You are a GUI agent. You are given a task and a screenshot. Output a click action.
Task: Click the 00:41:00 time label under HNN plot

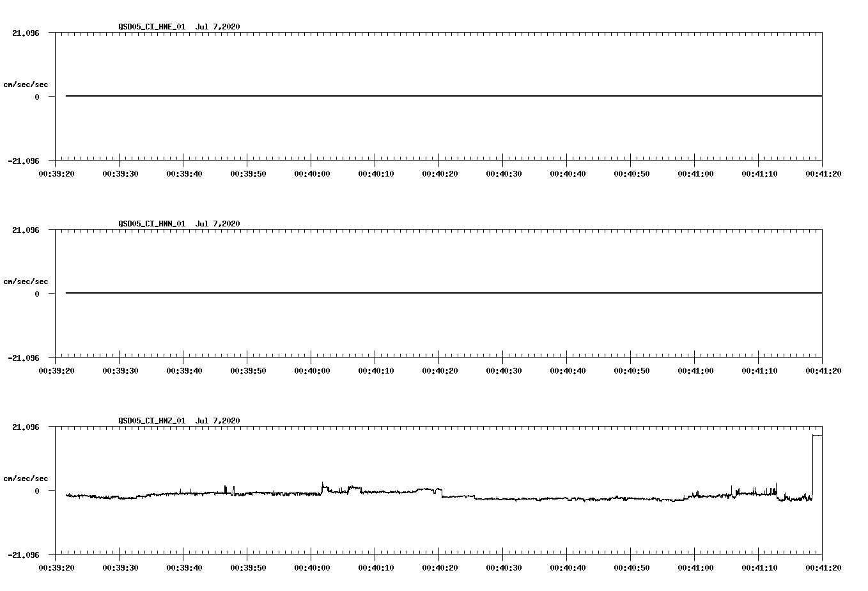pos(695,370)
